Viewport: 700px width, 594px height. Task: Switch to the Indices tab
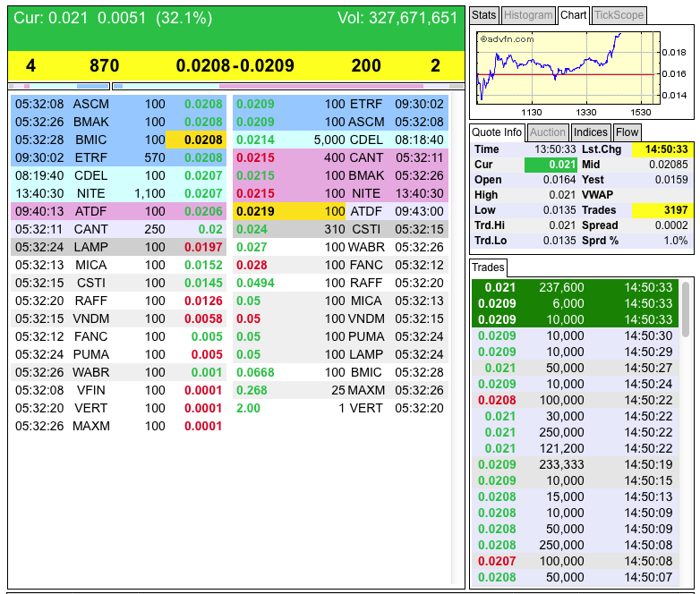click(x=591, y=132)
